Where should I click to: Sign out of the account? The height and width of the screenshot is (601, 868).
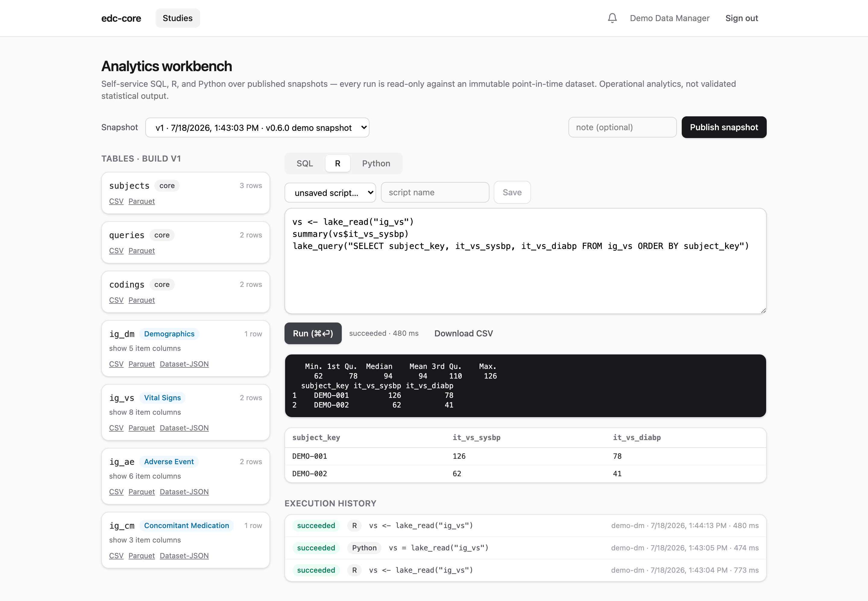point(741,18)
